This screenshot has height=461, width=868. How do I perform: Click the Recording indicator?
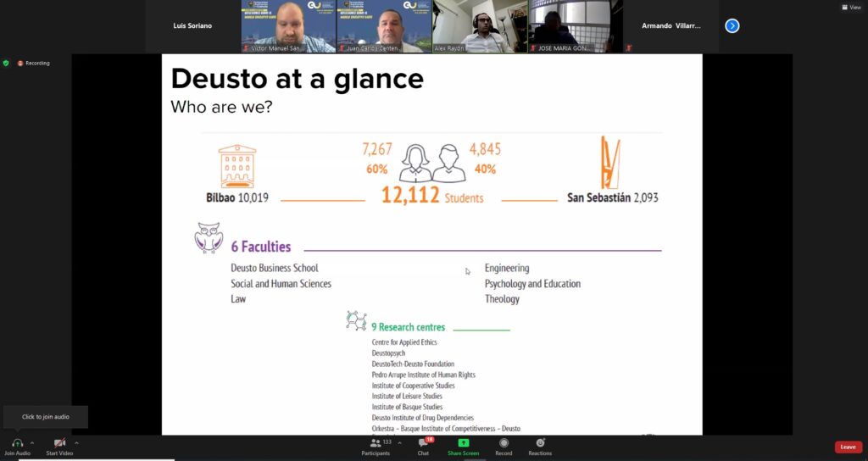(x=34, y=63)
